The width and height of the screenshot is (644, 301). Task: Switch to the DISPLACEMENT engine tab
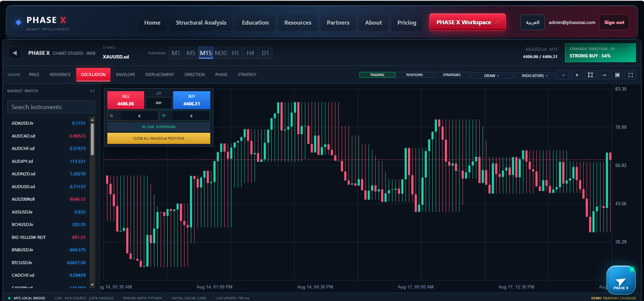[160, 75]
